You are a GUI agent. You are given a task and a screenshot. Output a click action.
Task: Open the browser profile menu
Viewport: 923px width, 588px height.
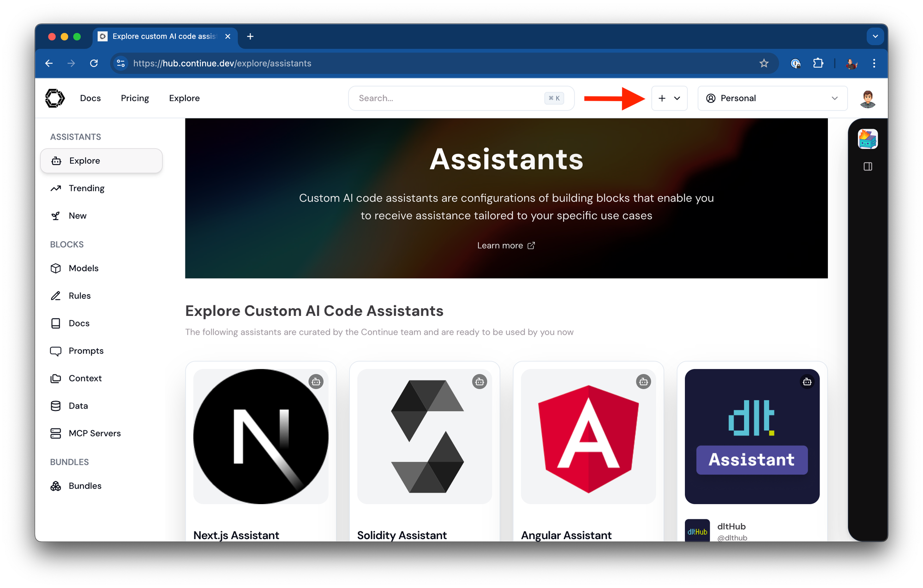pos(851,63)
